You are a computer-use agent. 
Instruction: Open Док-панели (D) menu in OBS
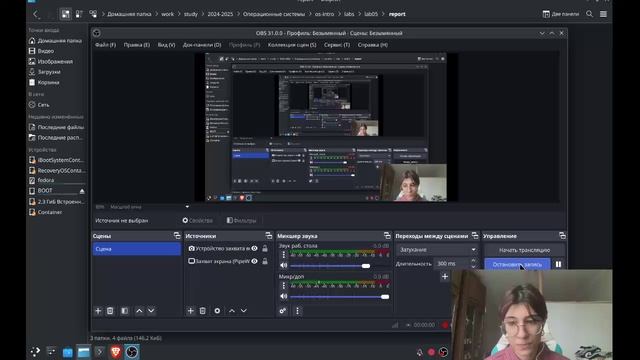point(202,45)
